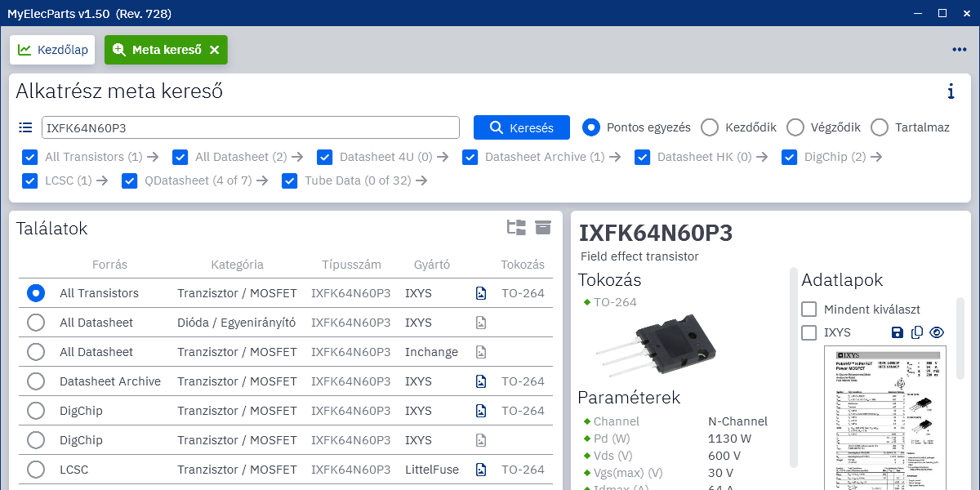Open the search history list icon
The image size is (980, 490).
point(25,127)
